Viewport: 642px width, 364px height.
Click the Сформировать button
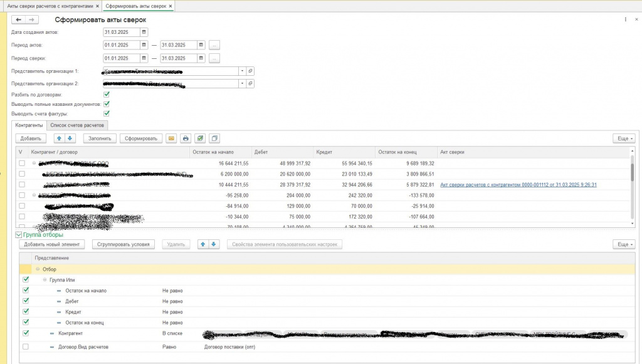[141, 138]
